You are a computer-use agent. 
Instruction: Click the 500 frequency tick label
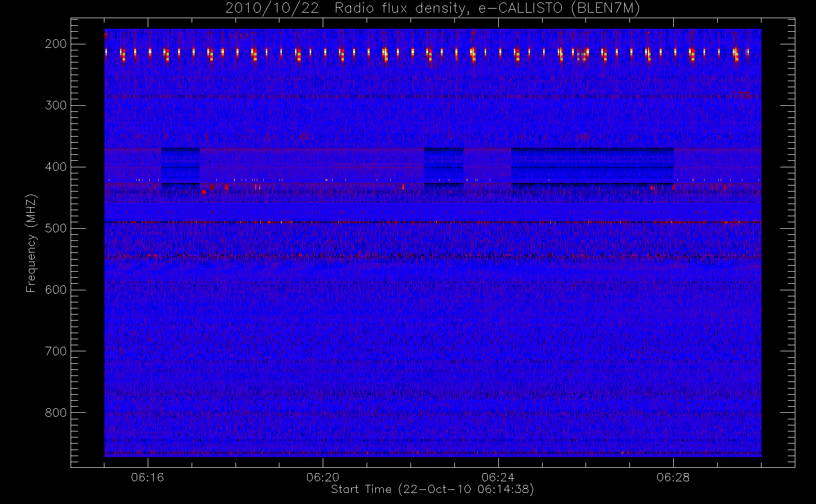[x=56, y=228]
